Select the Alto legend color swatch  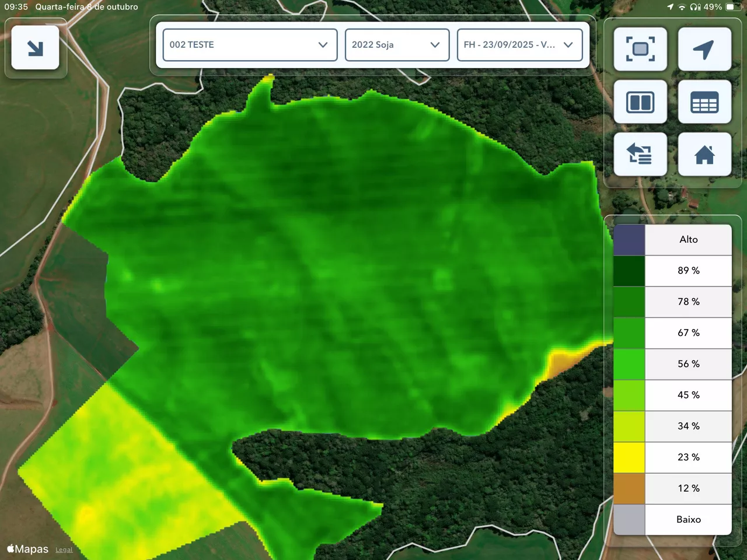pyautogui.click(x=629, y=240)
